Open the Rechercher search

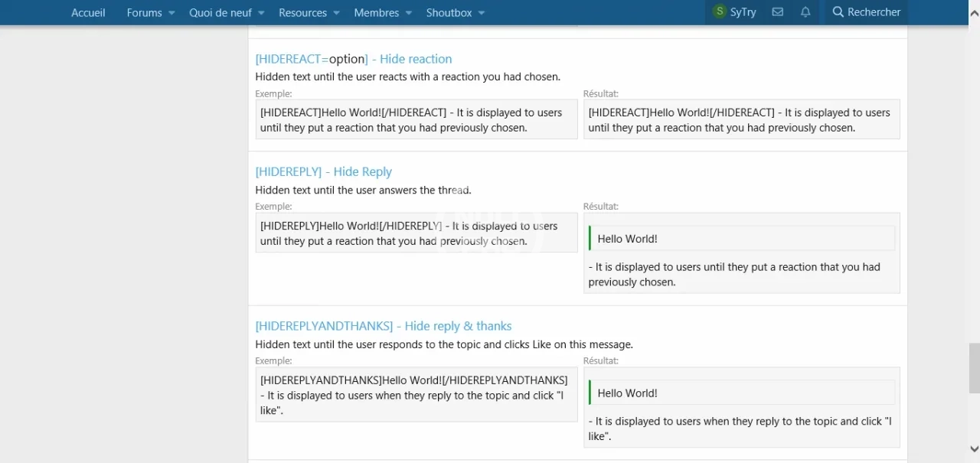(866, 12)
